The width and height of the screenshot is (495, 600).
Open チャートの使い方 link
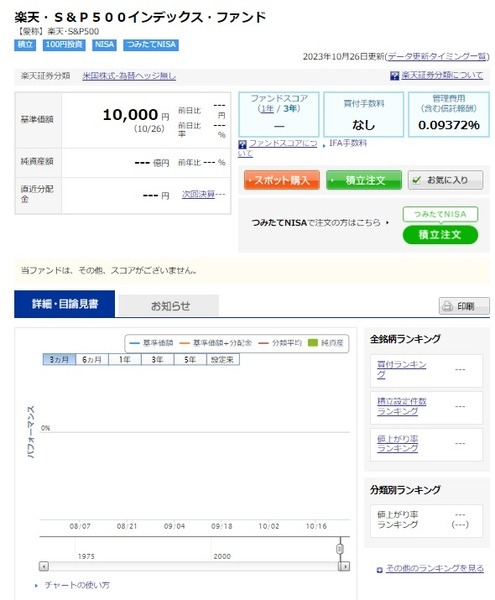click(x=77, y=585)
